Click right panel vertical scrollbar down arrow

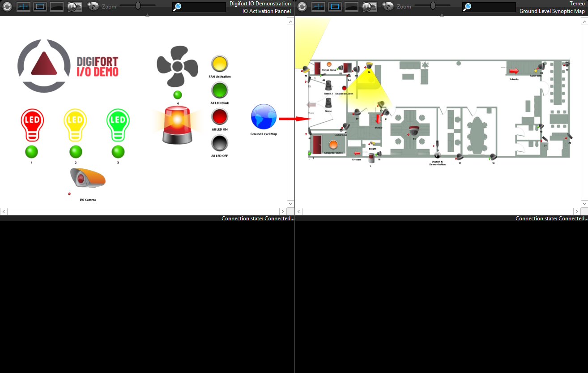[584, 204]
